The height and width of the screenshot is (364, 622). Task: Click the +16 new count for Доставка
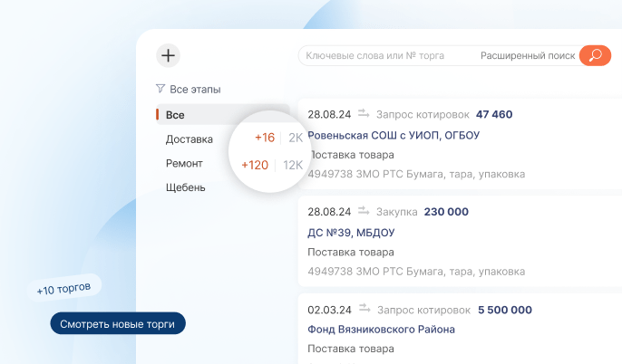(x=265, y=138)
